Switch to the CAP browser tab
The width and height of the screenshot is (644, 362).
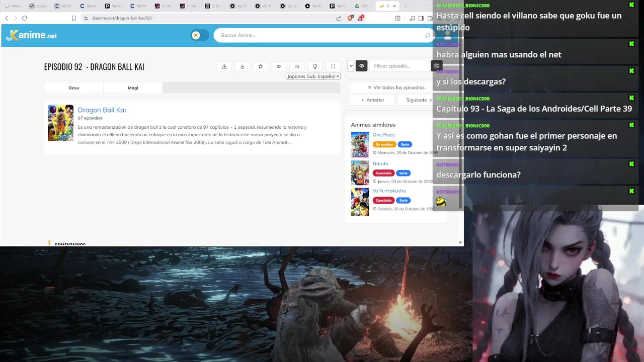point(363,6)
